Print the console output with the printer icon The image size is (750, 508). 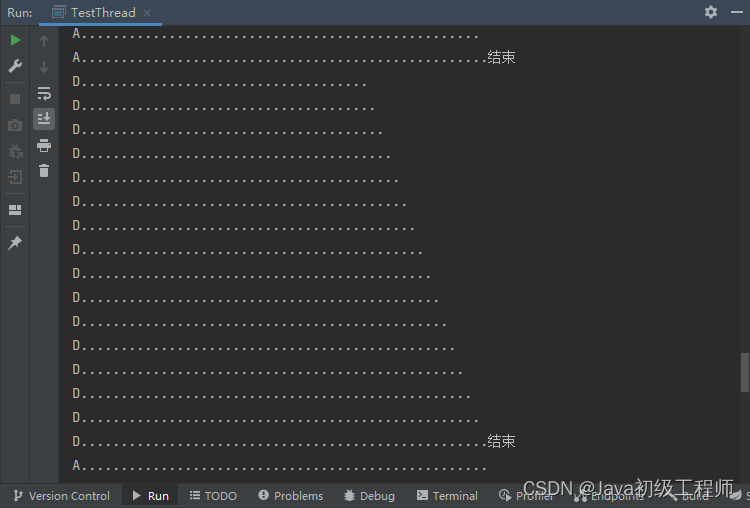44,145
